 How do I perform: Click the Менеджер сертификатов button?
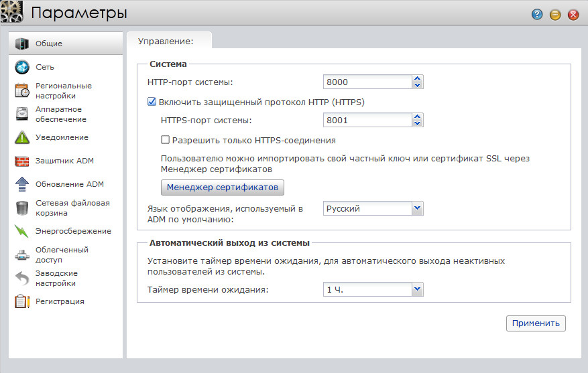click(x=223, y=187)
